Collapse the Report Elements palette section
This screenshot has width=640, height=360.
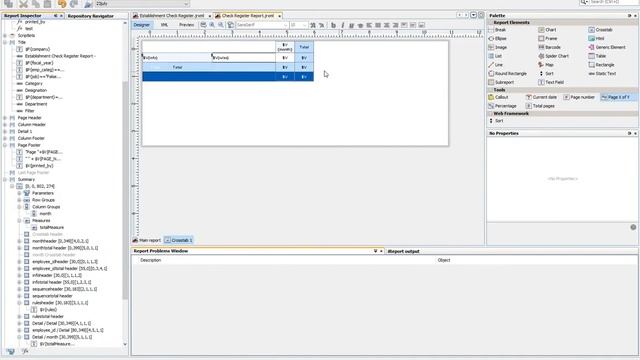tap(490, 22)
